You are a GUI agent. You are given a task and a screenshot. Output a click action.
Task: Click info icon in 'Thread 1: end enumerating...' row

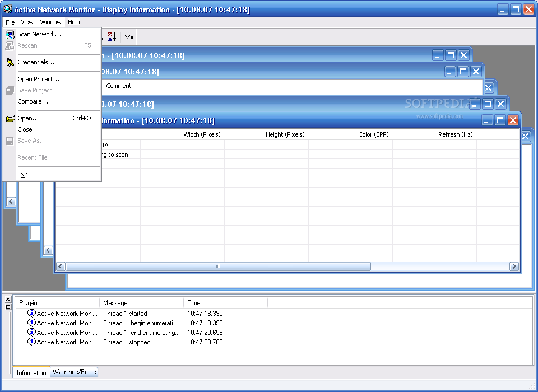pos(31,332)
